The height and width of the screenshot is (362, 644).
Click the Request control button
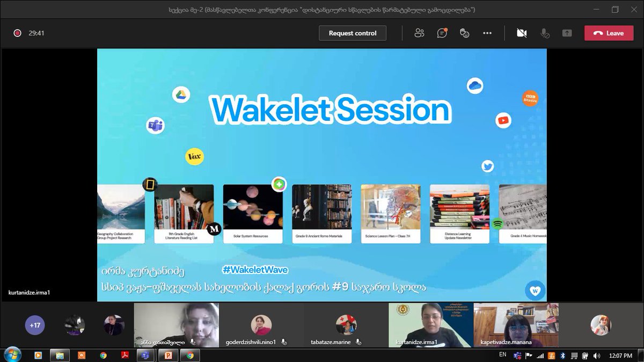[353, 33]
